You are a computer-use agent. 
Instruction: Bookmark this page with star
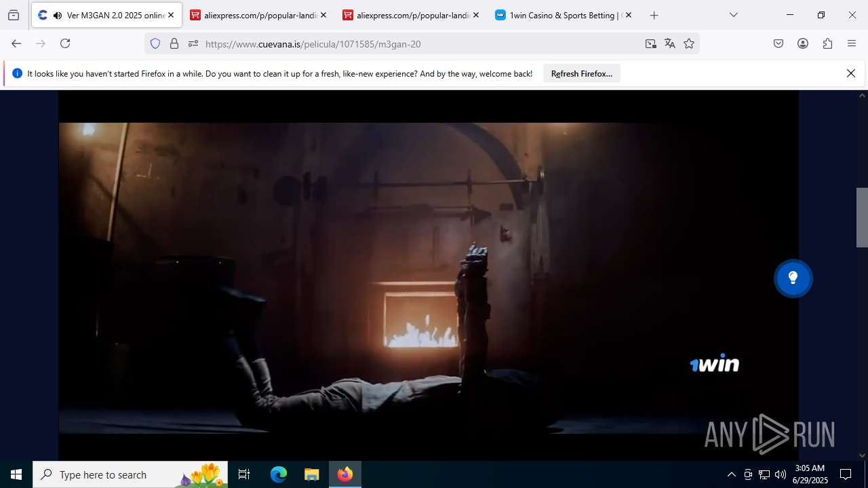[x=689, y=43]
